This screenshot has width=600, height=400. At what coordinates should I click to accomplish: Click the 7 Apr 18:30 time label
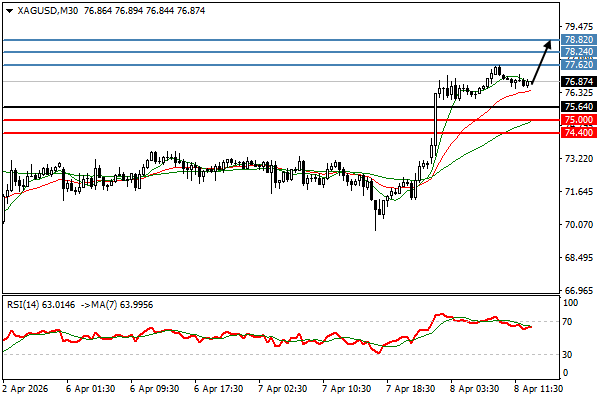411,386
